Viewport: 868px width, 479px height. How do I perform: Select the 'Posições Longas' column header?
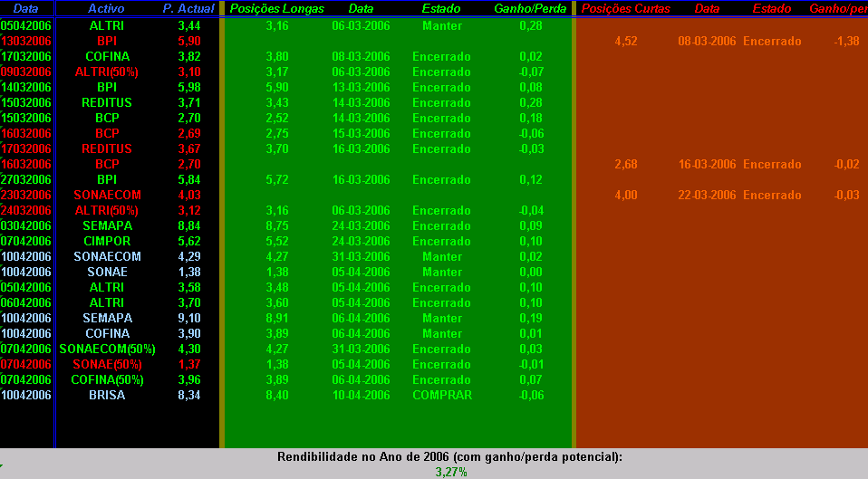click(277, 8)
